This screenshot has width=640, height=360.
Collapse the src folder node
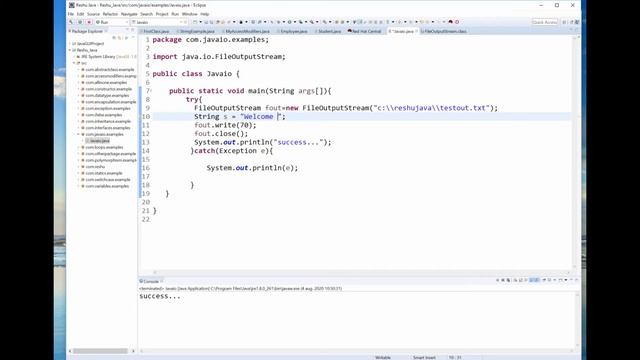[74, 63]
